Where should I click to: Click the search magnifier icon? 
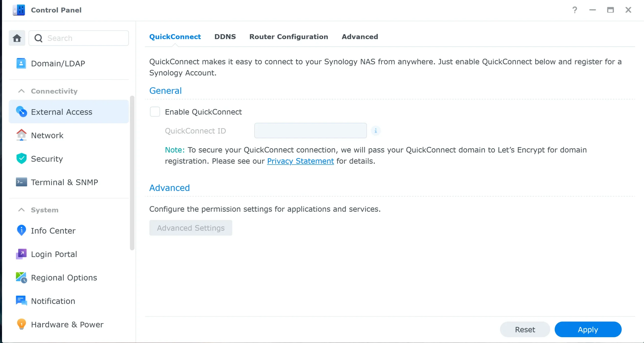tap(38, 38)
